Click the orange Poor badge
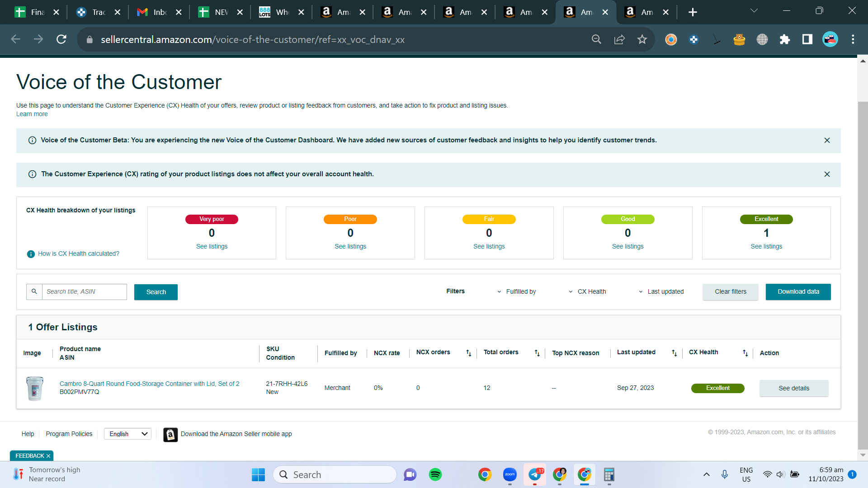868x488 pixels. [x=350, y=219]
